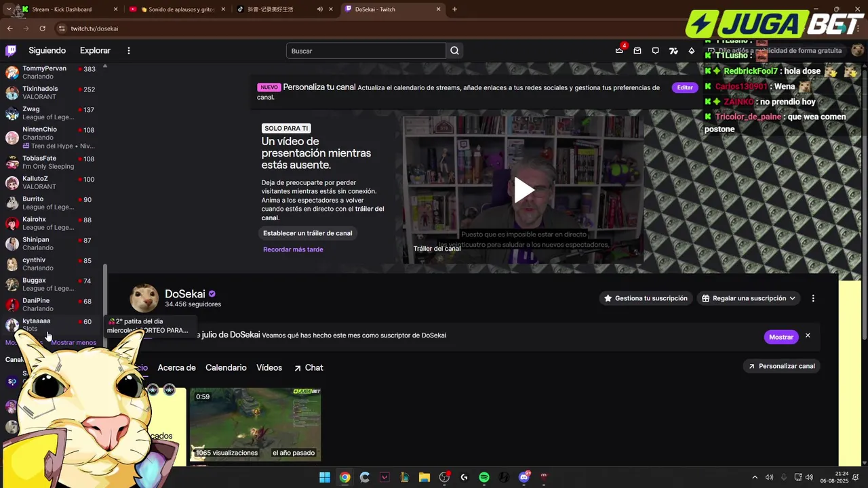Click the browser address bar URL
The height and width of the screenshot is (488, 868).
pyautogui.click(x=94, y=28)
